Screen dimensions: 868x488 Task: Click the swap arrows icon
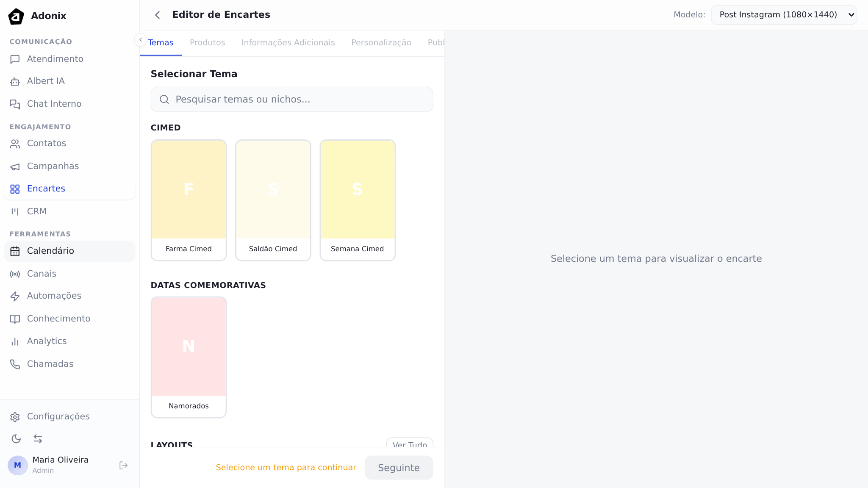[38, 439]
